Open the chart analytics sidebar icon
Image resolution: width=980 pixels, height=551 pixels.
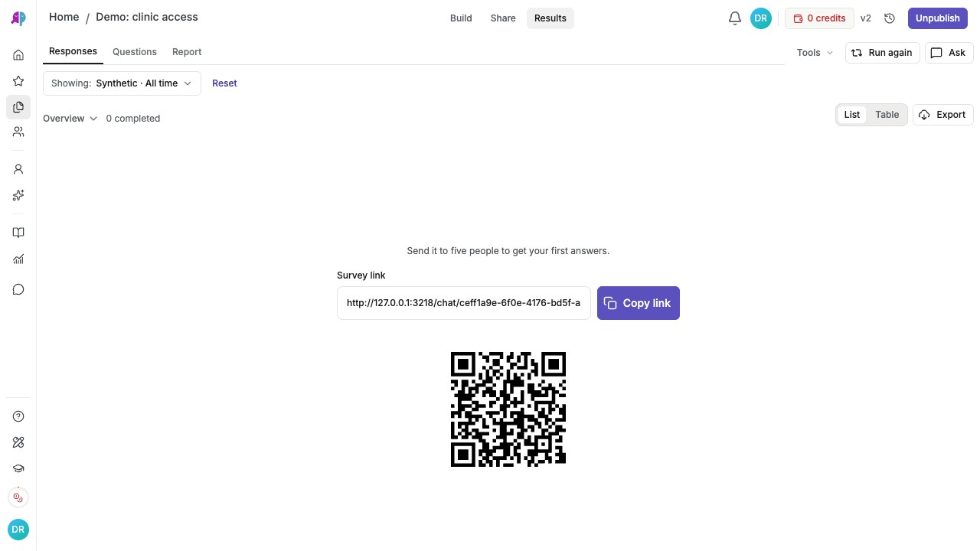point(18,259)
